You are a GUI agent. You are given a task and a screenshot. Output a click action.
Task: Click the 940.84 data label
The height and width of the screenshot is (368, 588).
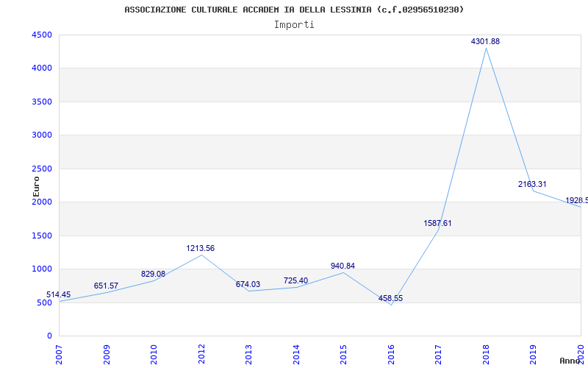(343, 266)
